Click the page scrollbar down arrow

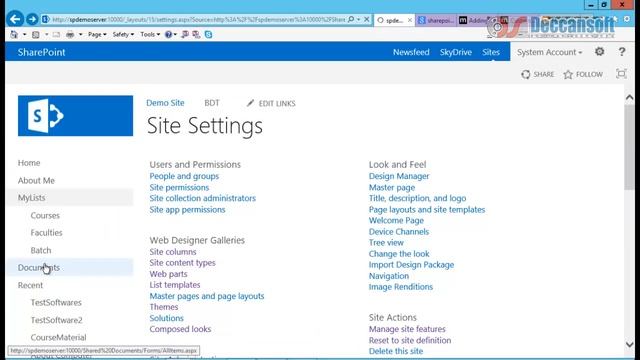click(629, 344)
